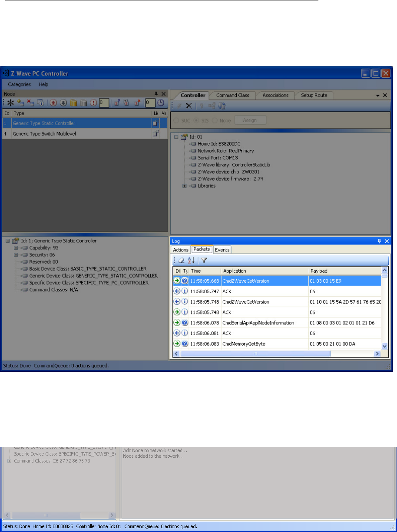The image size is (397, 532).
Task: Switch to the Setup Route tab
Action: coord(314,95)
